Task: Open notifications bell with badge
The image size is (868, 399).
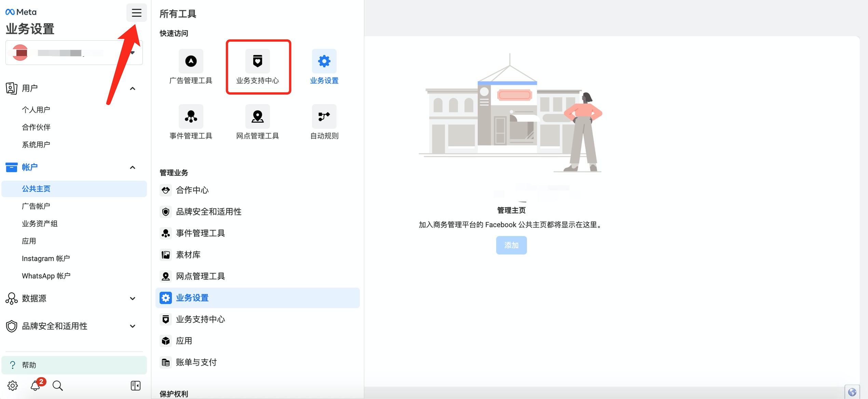Action: (36, 385)
